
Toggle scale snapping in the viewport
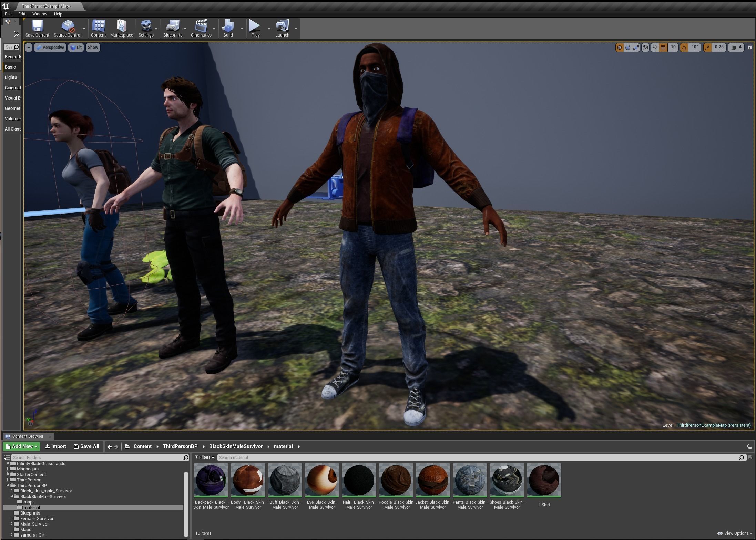click(x=707, y=48)
